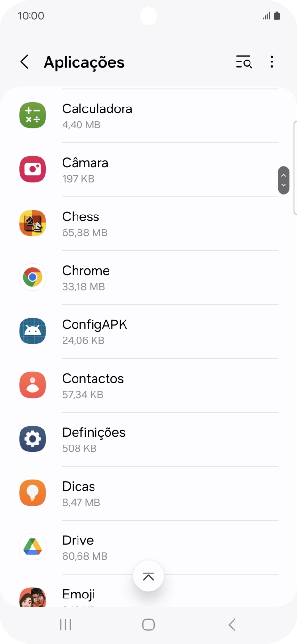Image resolution: width=297 pixels, height=644 pixels.
Task: Expand the scroll-down chevron on the right
Action: click(x=283, y=185)
